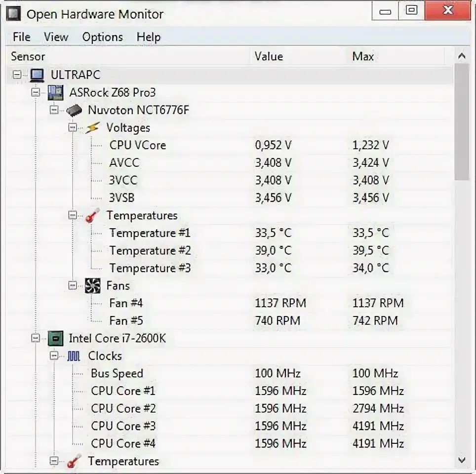Click the 742 RPM max value
The width and height of the screenshot is (476, 474).
(x=375, y=320)
